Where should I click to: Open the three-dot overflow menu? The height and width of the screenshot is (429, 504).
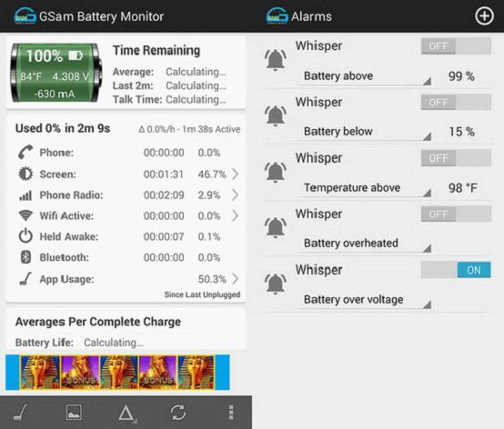coord(231,413)
